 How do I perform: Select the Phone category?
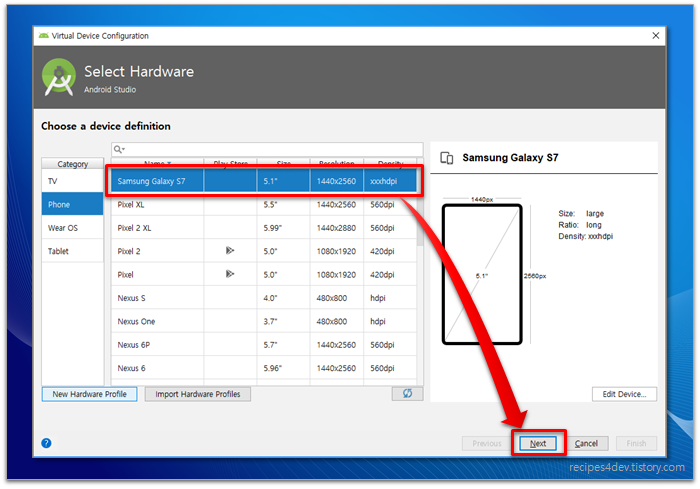tap(72, 204)
